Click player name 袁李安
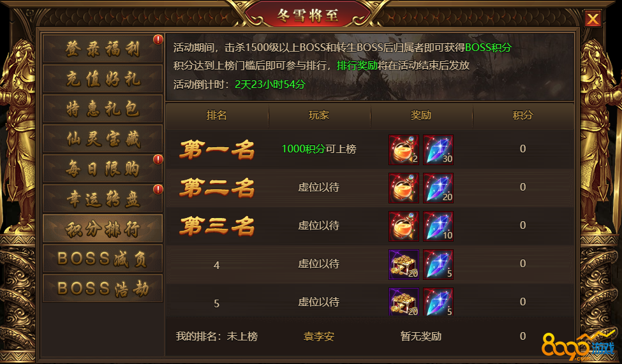The height and width of the screenshot is (364, 622). tap(318, 337)
